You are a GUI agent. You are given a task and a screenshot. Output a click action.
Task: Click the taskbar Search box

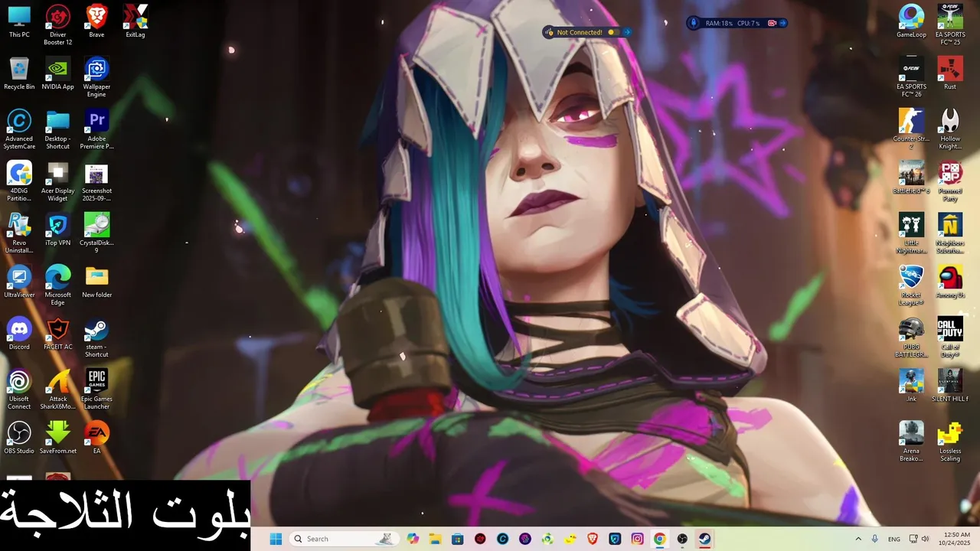(343, 539)
